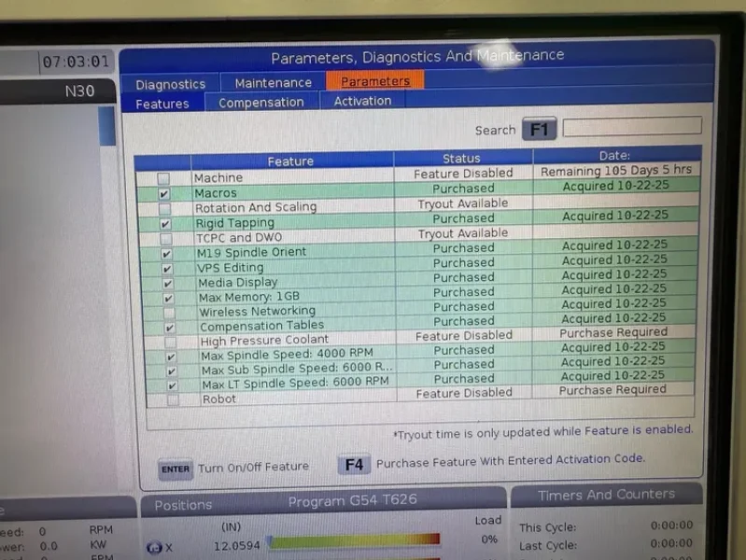Click the left panel vertical scrollbar
This screenshot has height=560, width=746.
pos(106,126)
